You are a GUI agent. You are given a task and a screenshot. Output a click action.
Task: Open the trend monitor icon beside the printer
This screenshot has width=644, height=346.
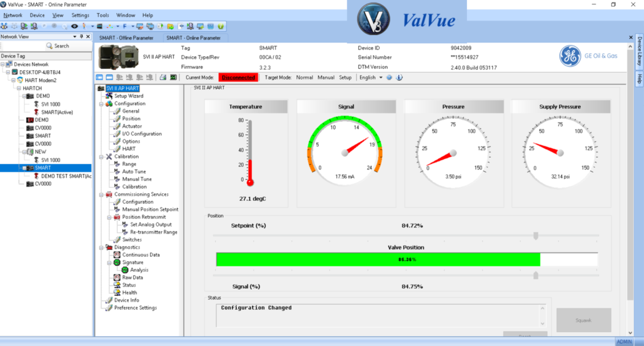(172, 78)
